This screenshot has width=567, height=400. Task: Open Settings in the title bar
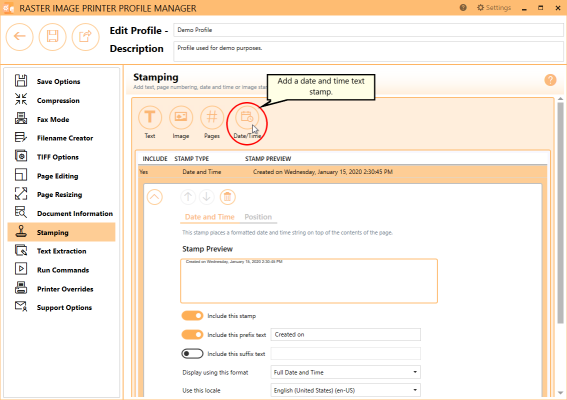[494, 8]
